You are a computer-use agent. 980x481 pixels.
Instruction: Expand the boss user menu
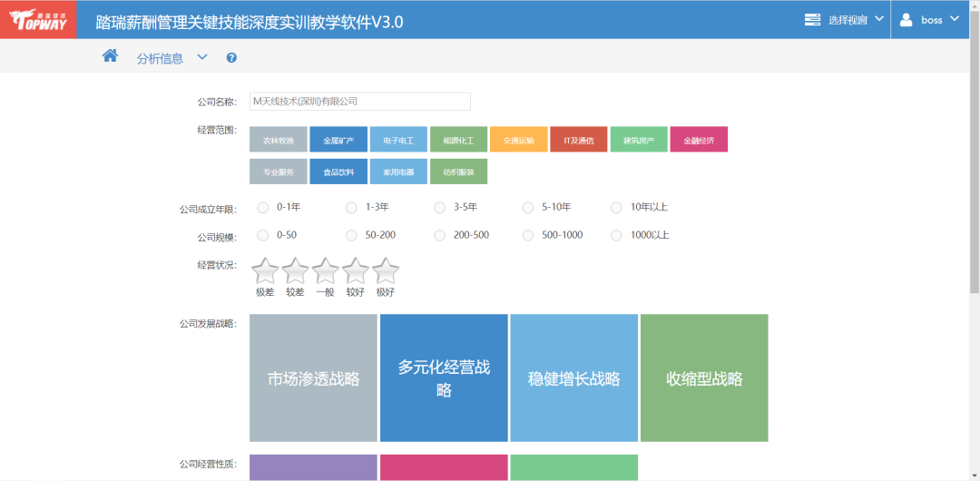(930, 20)
